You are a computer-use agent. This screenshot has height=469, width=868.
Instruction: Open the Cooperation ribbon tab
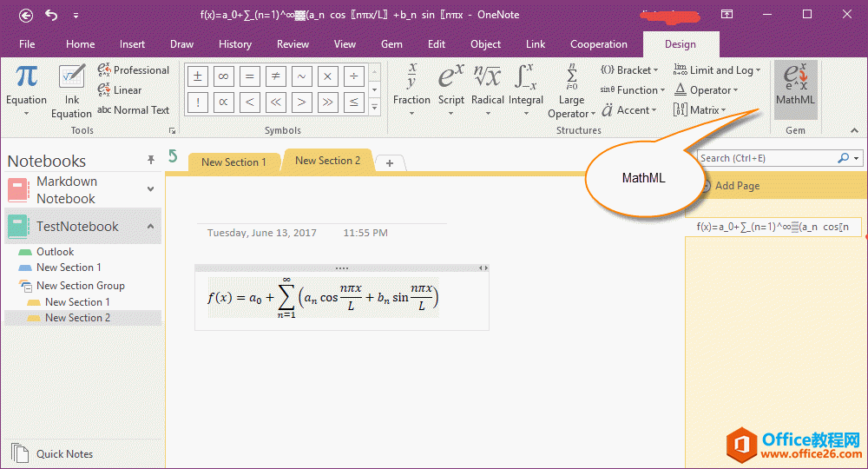599,44
